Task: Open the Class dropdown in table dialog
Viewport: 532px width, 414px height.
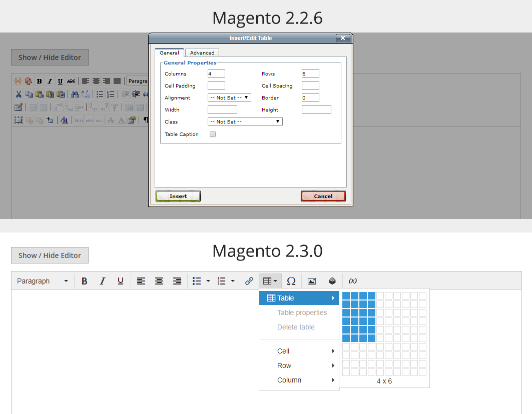Action: point(245,121)
